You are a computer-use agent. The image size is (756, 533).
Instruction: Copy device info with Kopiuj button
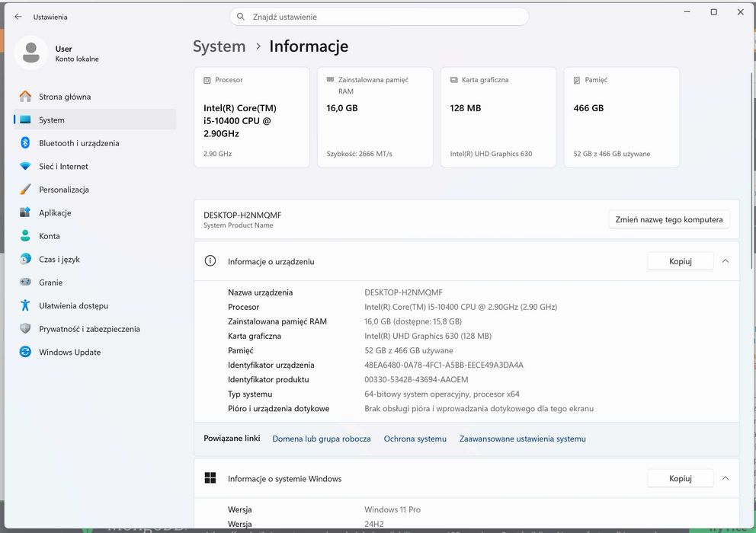click(x=681, y=261)
